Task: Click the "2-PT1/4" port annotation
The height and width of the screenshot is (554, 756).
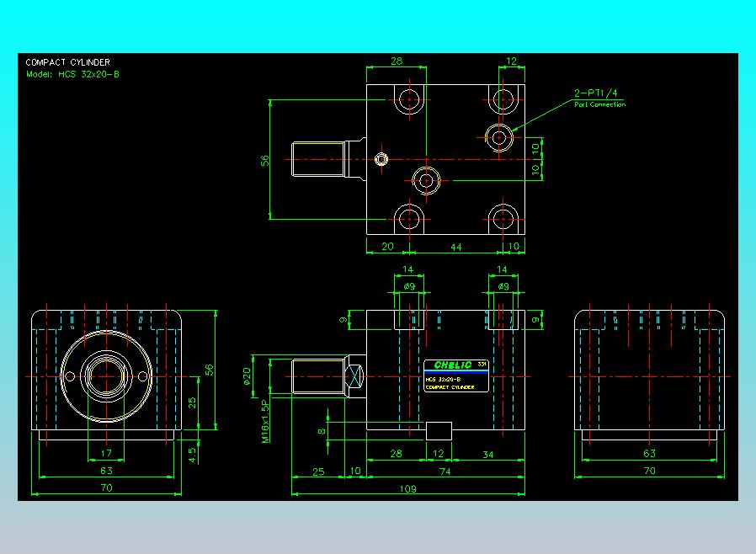Action: pos(595,93)
